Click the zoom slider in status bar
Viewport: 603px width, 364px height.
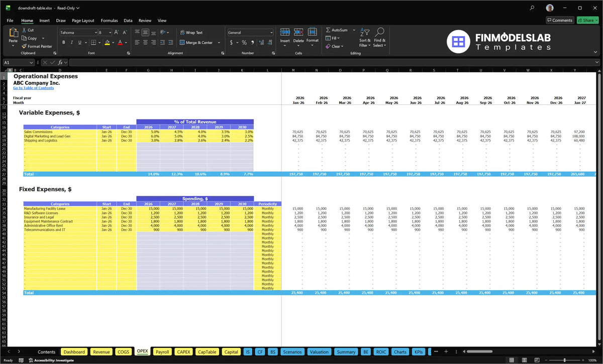[564, 360]
